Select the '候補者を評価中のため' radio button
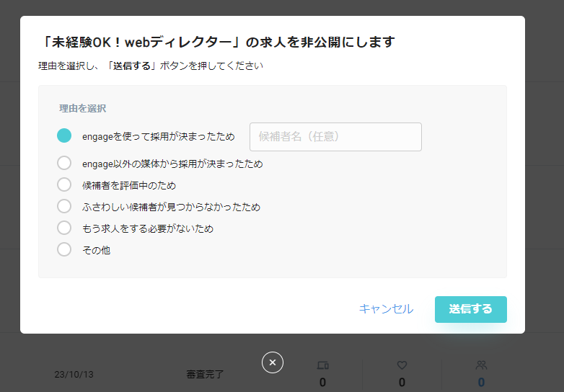Viewport: 564px width, 392px height. click(x=64, y=184)
